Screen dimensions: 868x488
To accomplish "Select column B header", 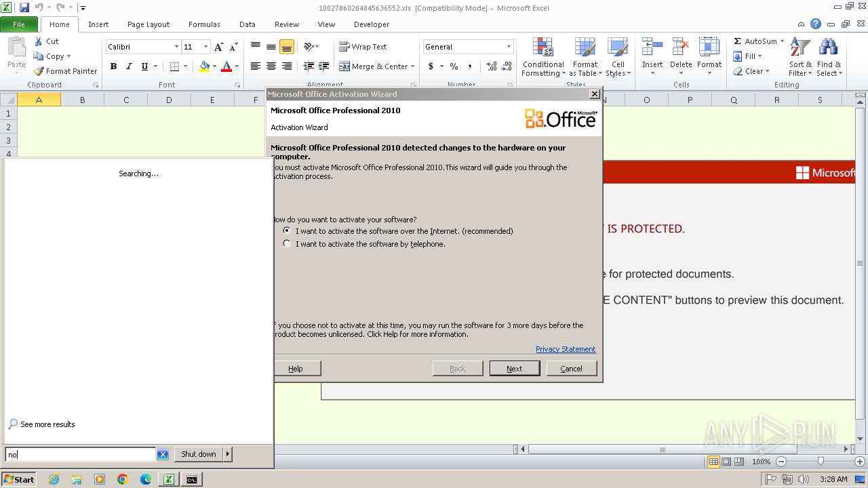I will pos(82,100).
